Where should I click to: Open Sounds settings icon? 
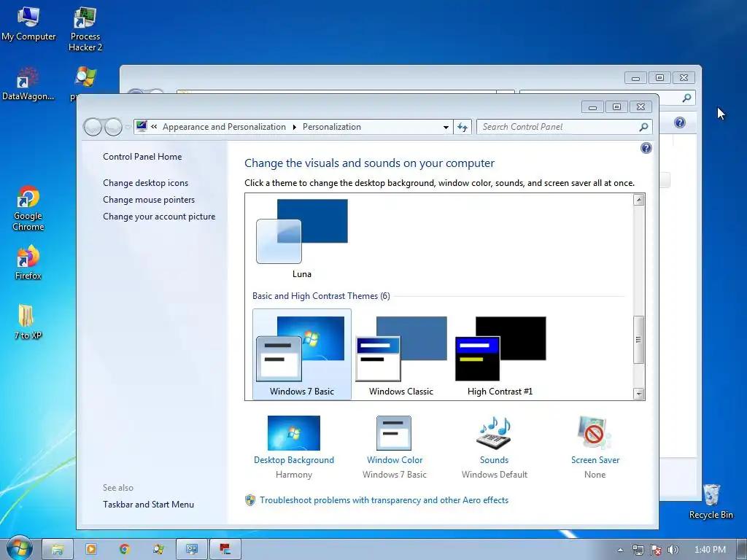click(494, 433)
